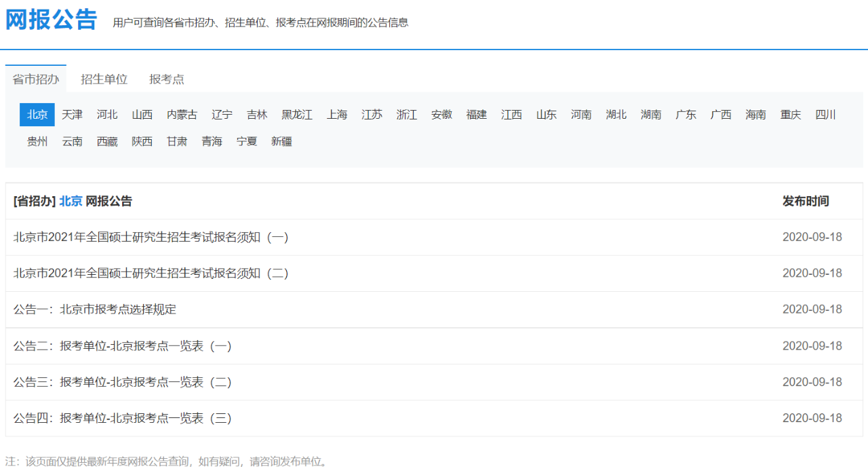Select 上海 from the province list
Image resolution: width=868 pixels, height=471 pixels.
coord(336,115)
